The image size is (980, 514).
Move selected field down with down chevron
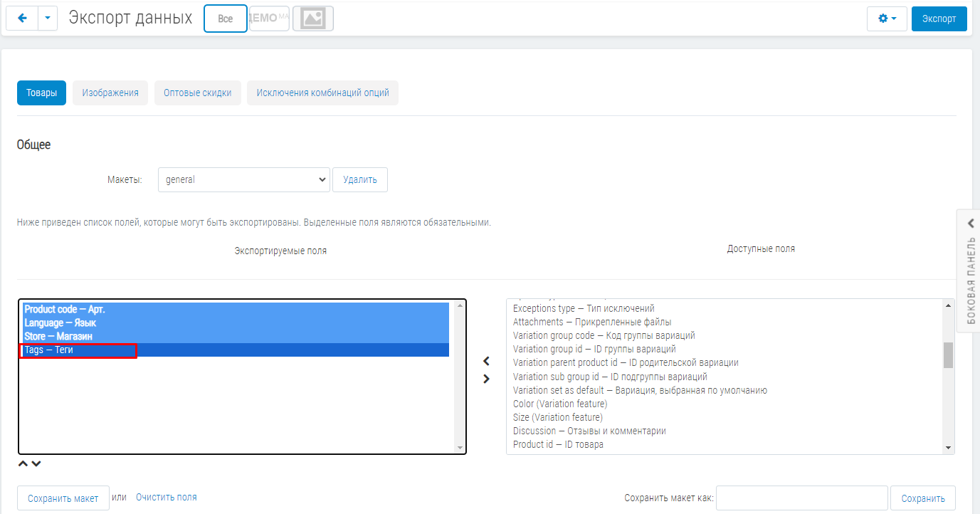click(36, 464)
